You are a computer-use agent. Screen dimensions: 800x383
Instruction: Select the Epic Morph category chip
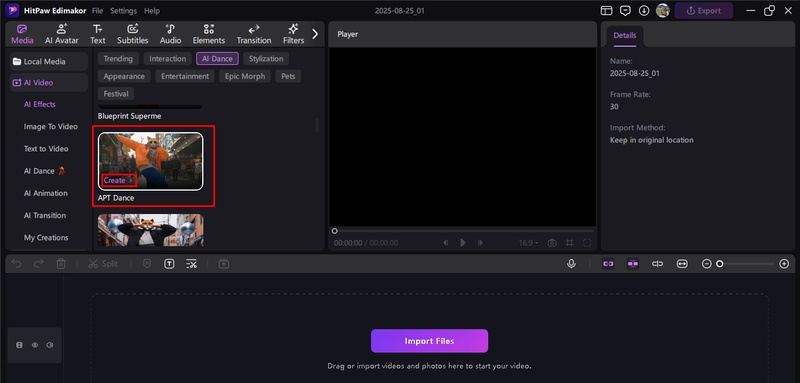click(x=245, y=76)
